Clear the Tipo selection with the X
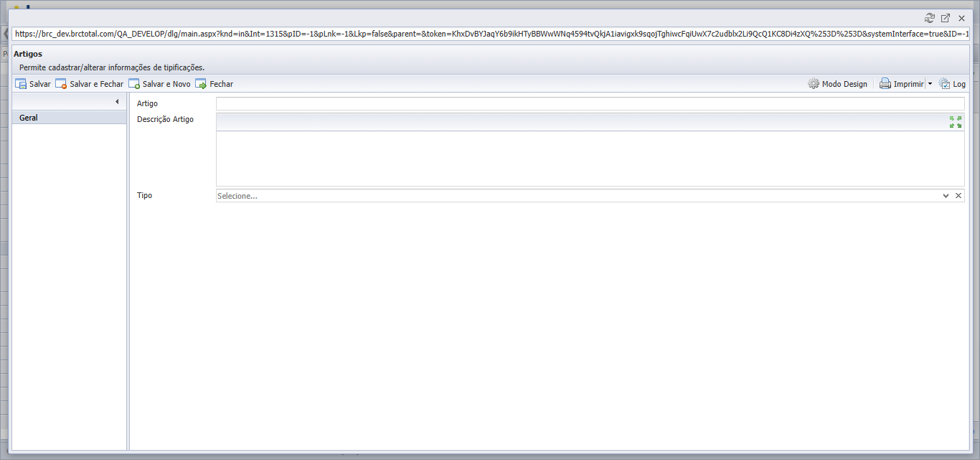Screen dimensions: 980x460 (958, 195)
